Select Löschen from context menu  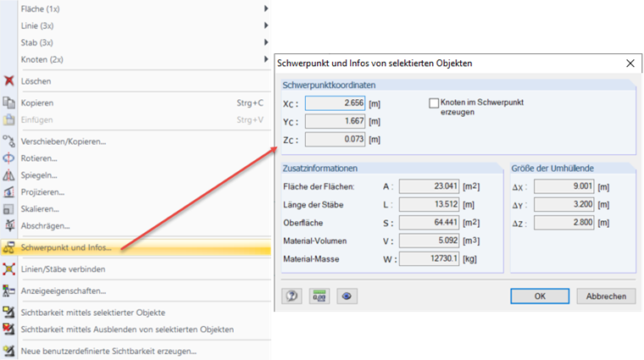(136, 81)
